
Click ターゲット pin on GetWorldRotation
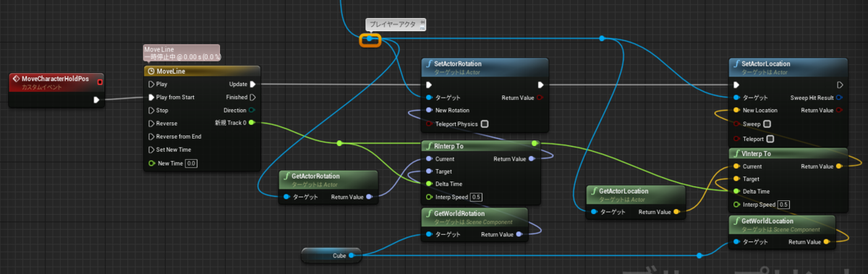pos(429,234)
